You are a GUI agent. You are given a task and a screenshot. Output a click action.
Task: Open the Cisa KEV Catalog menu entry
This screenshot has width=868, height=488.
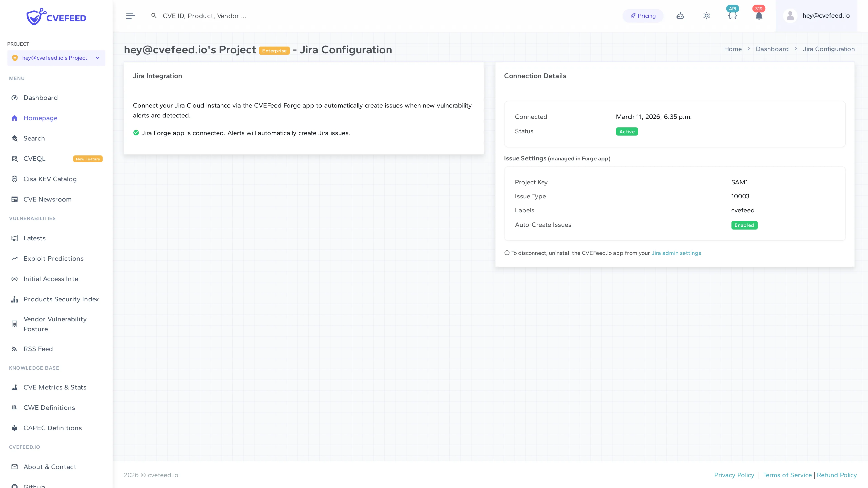[50, 179]
